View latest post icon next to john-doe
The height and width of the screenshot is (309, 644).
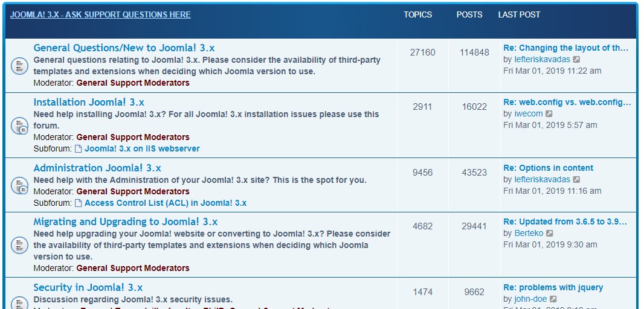553,299
